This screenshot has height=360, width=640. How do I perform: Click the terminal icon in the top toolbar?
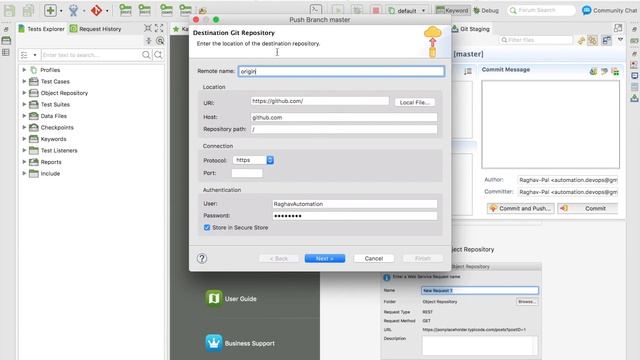click(316, 10)
